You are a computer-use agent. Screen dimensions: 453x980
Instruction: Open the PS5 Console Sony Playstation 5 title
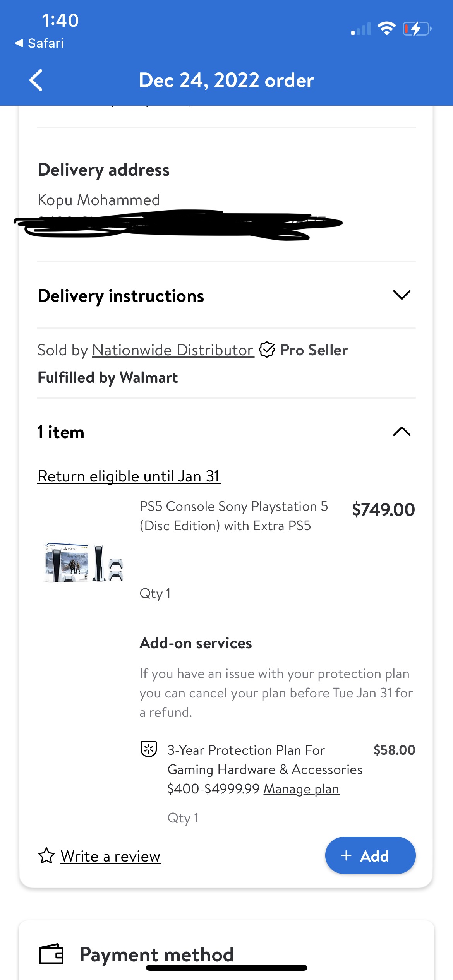pos(233,516)
